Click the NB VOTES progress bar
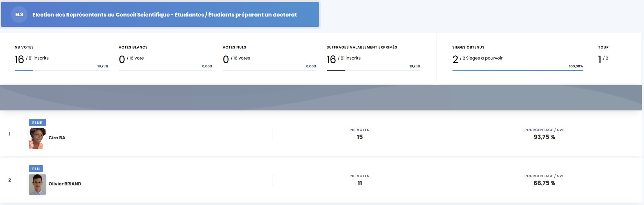Viewport: 644px width, 205px height. coord(61,70)
